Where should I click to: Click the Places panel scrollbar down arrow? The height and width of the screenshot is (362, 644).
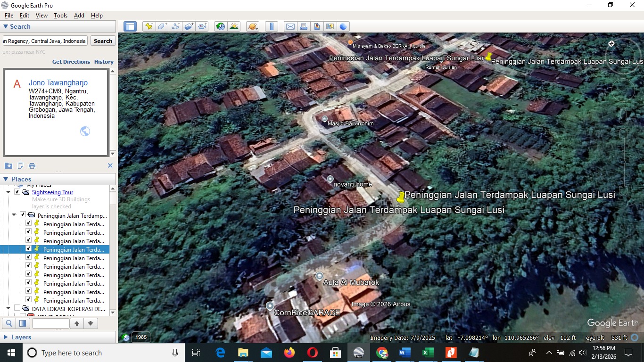tap(113, 312)
